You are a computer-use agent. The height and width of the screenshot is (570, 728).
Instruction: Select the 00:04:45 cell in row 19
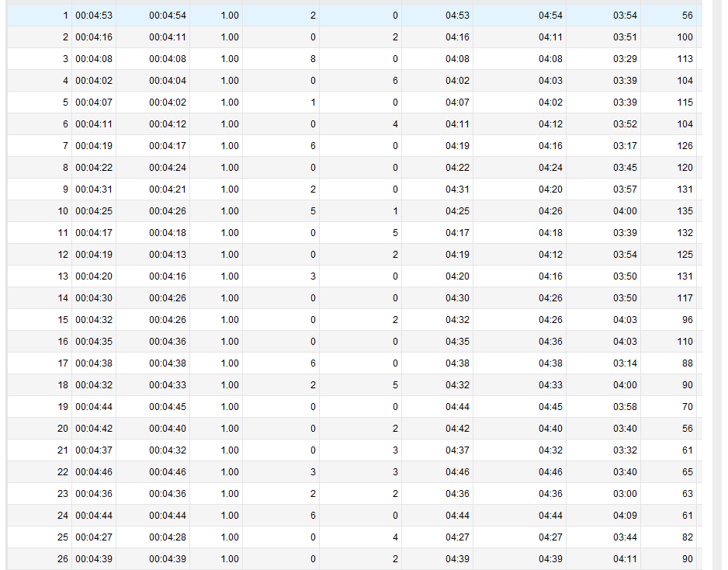click(168, 407)
